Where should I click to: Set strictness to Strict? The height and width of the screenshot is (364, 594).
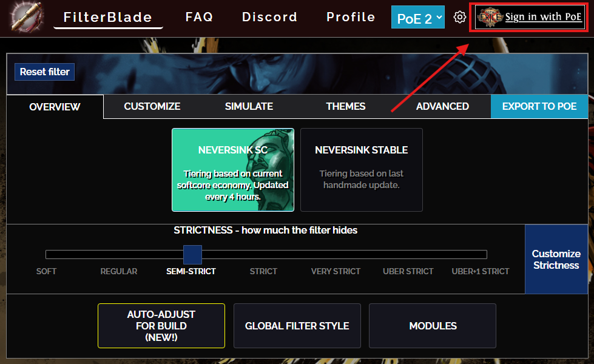coord(263,271)
